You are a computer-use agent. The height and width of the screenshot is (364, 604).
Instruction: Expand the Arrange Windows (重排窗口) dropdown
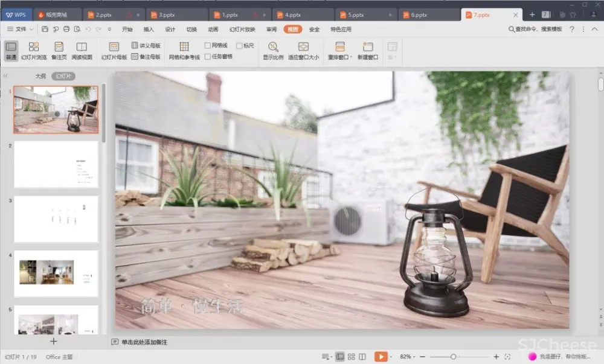pos(352,57)
